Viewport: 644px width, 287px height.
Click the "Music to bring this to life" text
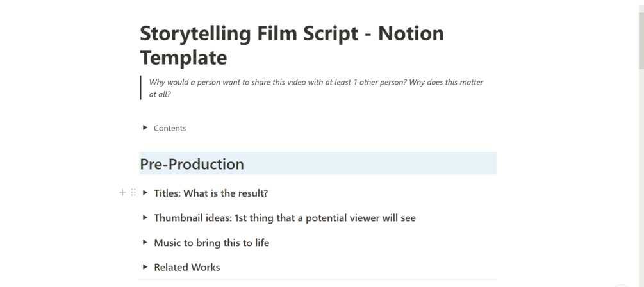(211, 243)
